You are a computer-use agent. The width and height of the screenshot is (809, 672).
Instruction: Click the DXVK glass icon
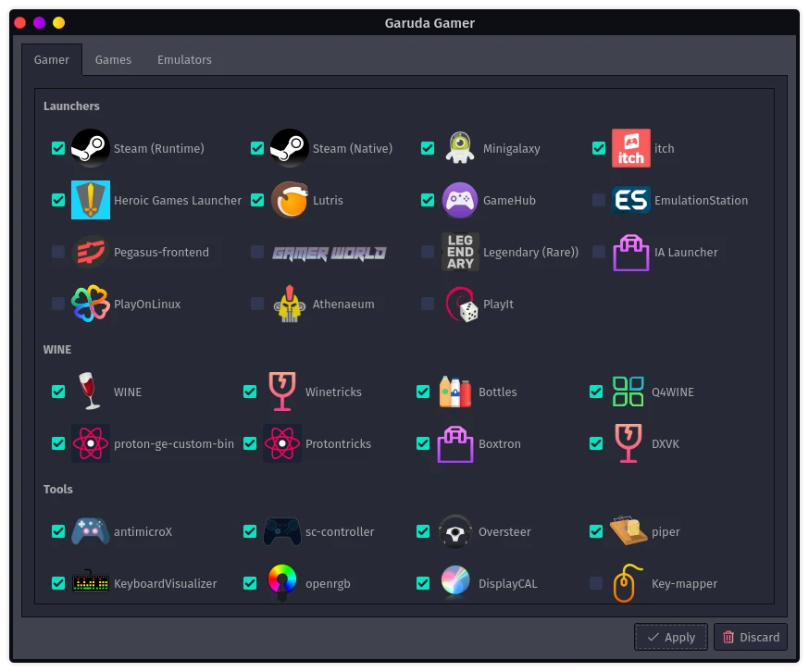coord(628,443)
